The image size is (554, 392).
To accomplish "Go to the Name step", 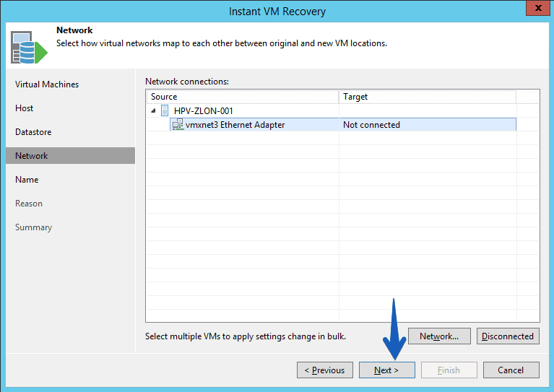I will click(x=27, y=180).
